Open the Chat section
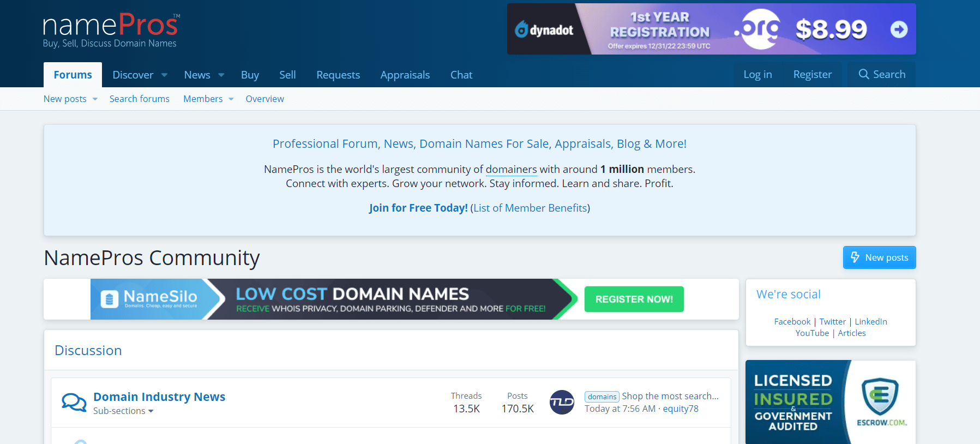This screenshot has width=980, height=444. [461, 75]
